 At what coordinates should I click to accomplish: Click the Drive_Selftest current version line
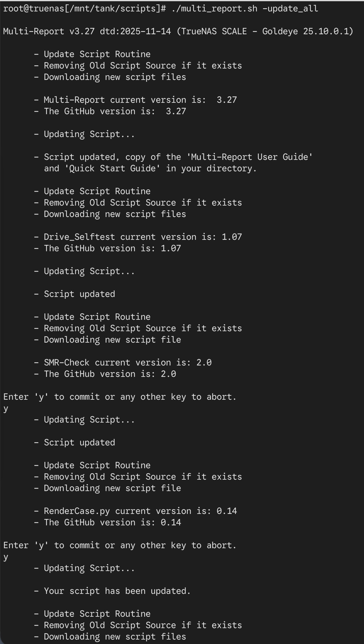point(142,237)
